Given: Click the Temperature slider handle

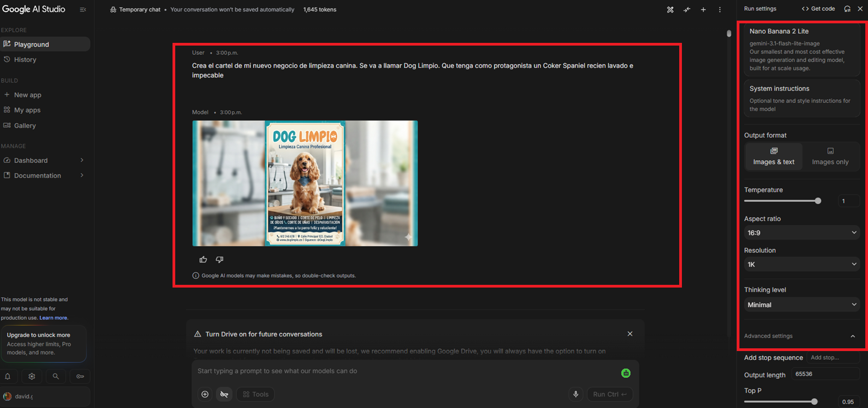Looking at the screenshot, I should [x=818, y=201].
